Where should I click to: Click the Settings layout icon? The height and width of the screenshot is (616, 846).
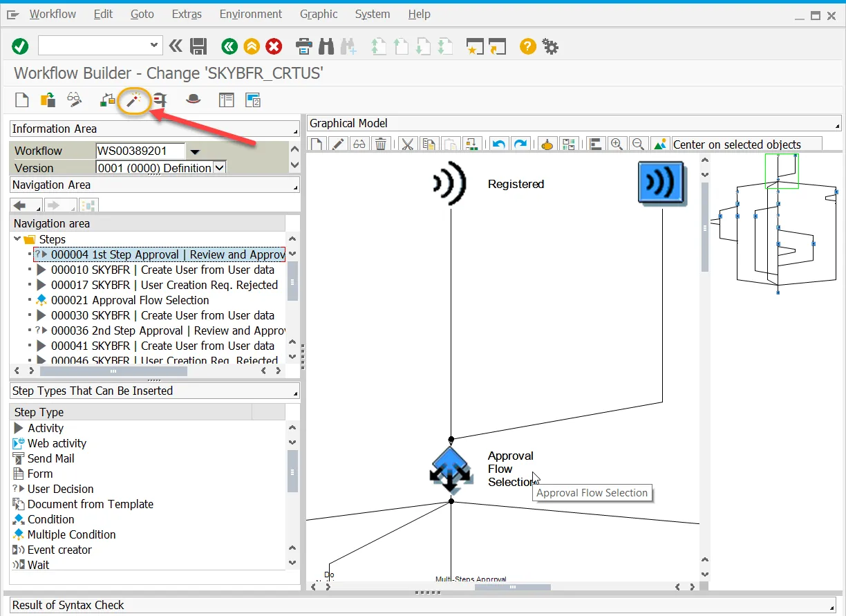point(227,100)
